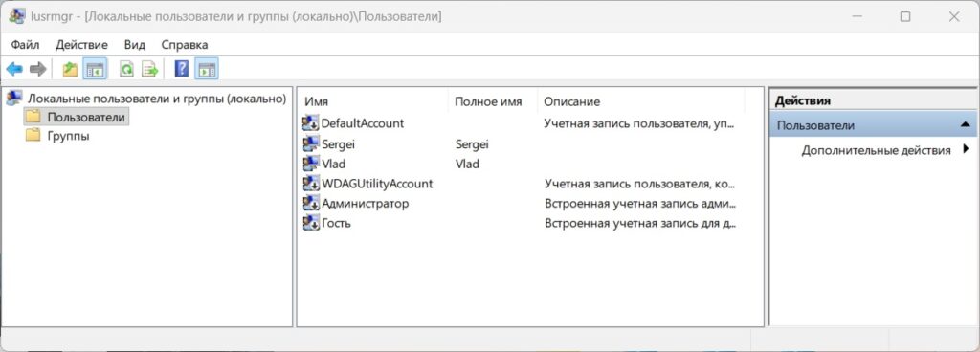Select Пользователи node in the tree
980x352 pixels.
click(85, 118)
